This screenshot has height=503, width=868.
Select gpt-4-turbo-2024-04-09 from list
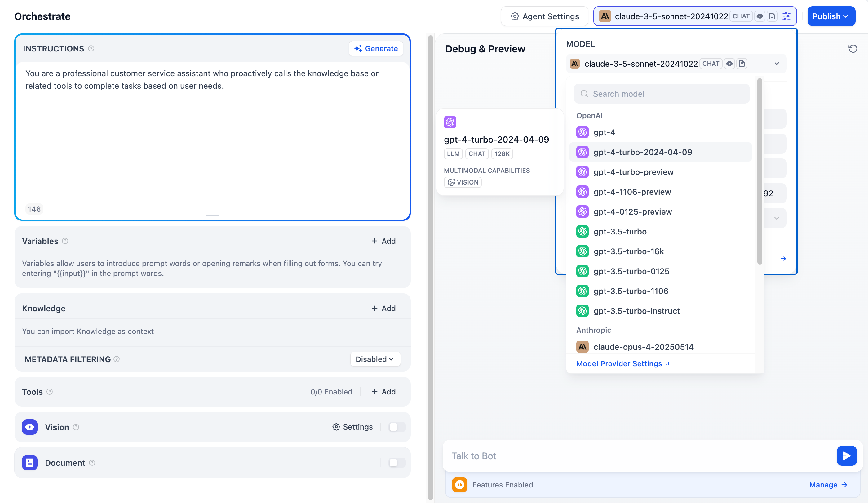point(660,152)
